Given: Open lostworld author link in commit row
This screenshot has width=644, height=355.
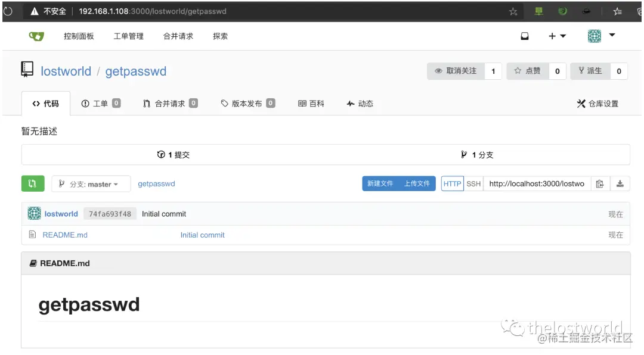Looking at the screenshot, I should click(x=61, y=214).
